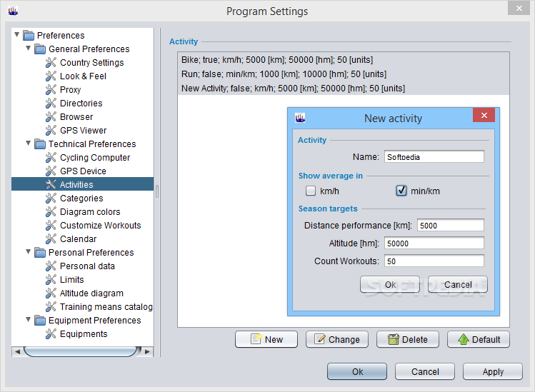
Task: Click the Training means catalog icon
Action: pyautogui.click(x=51, y=307)
